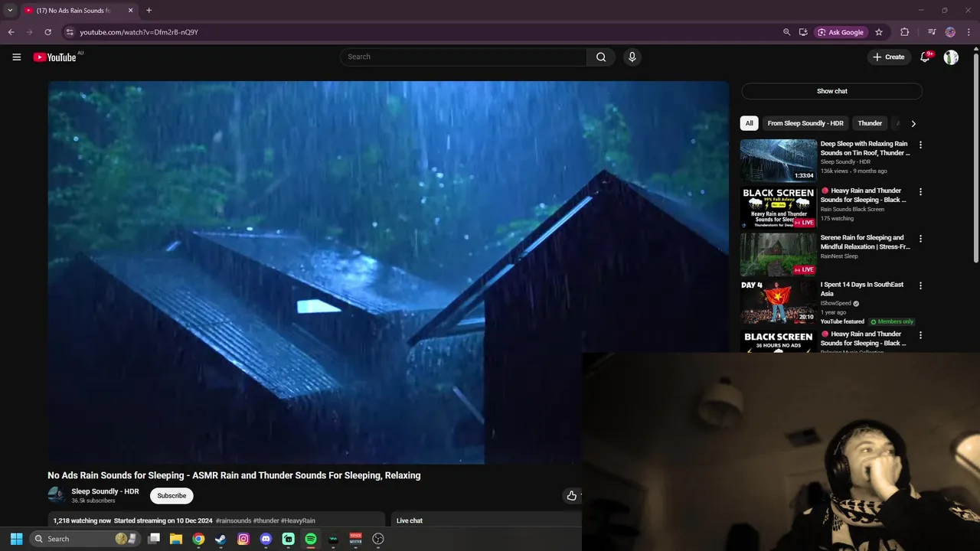This screenshot has height=551, width=980.
Task: Open I Spent 14 Days In SouthEast Asia title
Action: [862, 289]
